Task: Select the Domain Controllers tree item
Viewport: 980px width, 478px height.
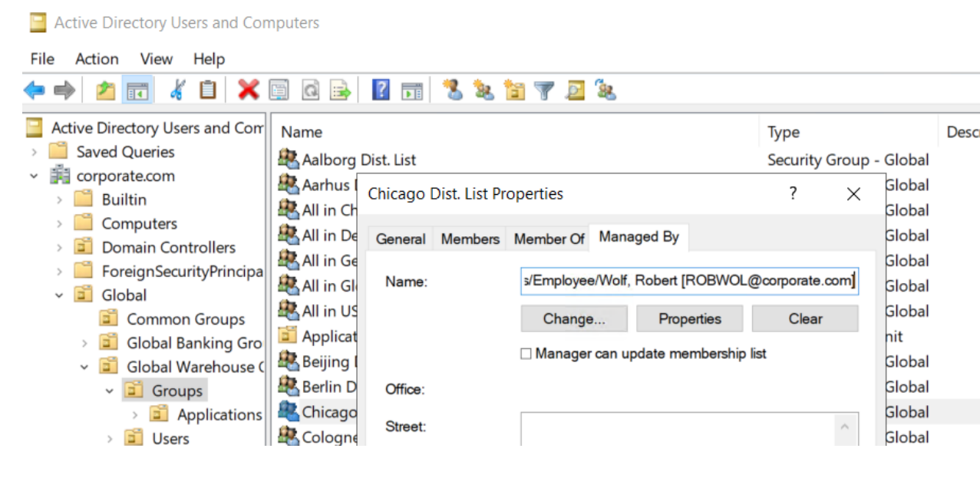Action: (x=169, y=247)
